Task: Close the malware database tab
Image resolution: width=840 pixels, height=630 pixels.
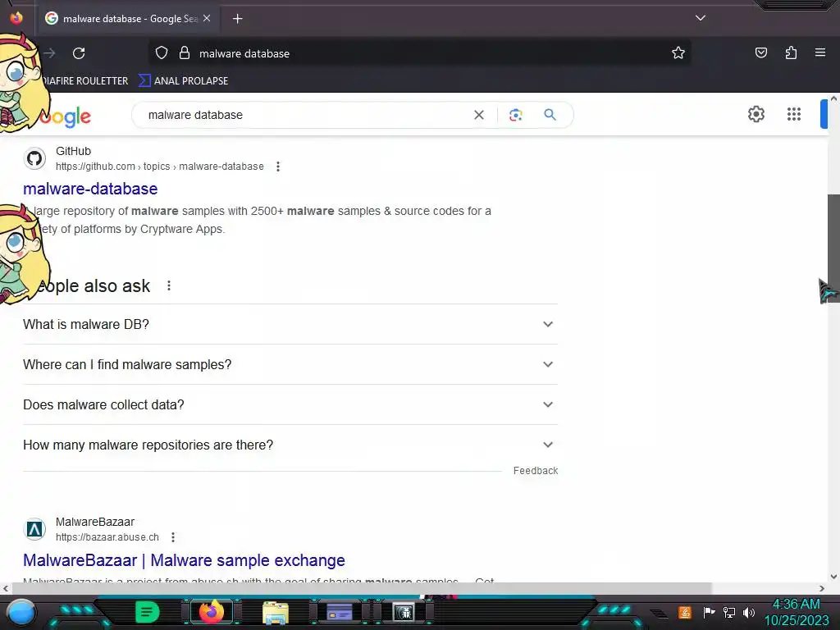Action: (207, 18)
